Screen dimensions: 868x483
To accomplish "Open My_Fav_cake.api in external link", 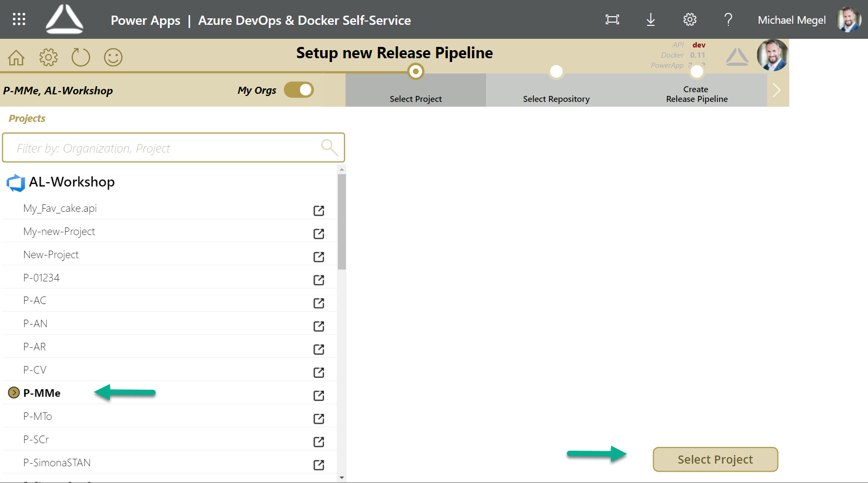I will coord(319,210).
